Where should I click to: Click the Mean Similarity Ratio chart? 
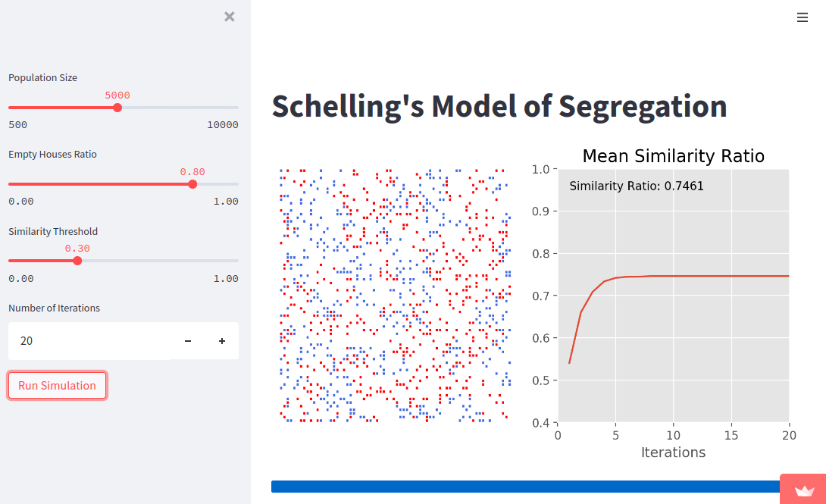(673, 296)
